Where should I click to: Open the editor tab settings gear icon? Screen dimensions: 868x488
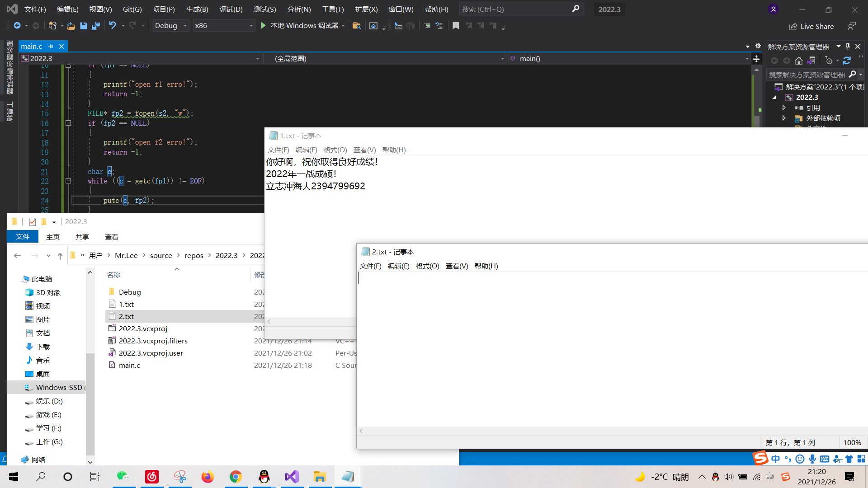pos(758,46)
